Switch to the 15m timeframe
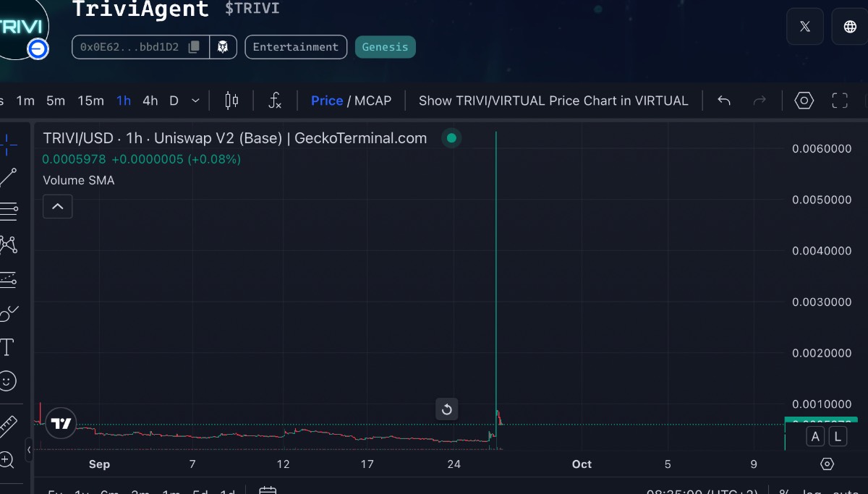 pyautogui.click(x=90, y=101)
